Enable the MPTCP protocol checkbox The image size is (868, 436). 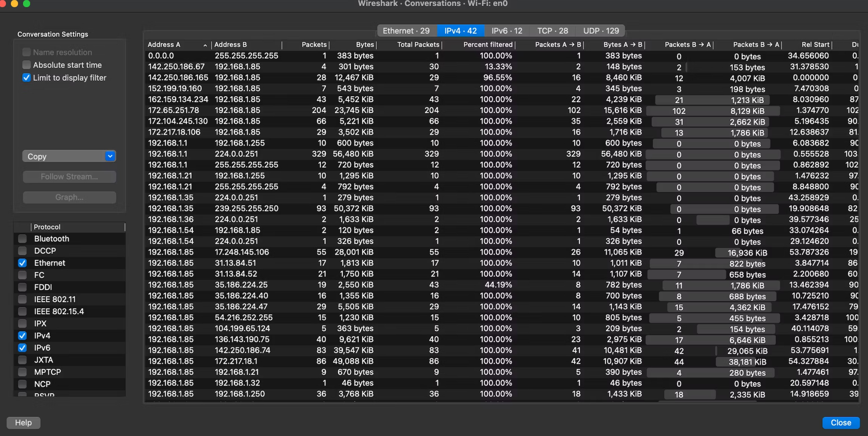coord(22,372)
